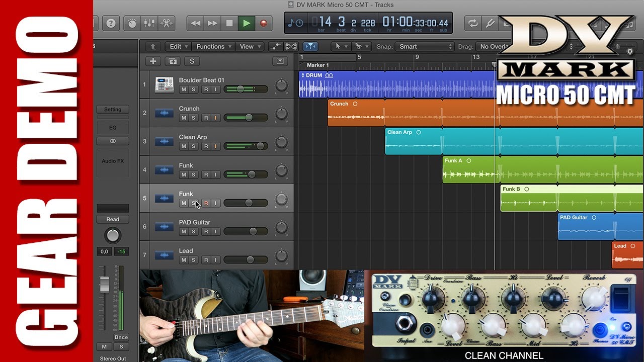Open the Editors scissors icon

pos(167,23)
